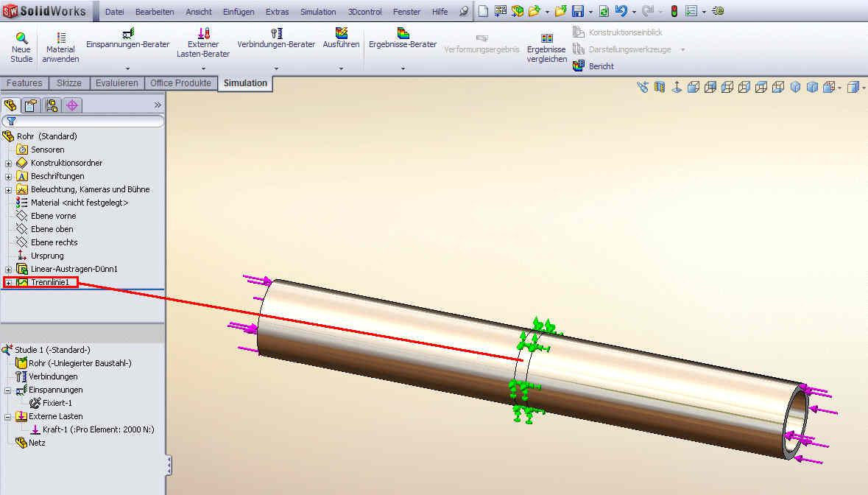
Task: Open the Ergebnisse-Berater tool
Action: click(x=403, y=39)
